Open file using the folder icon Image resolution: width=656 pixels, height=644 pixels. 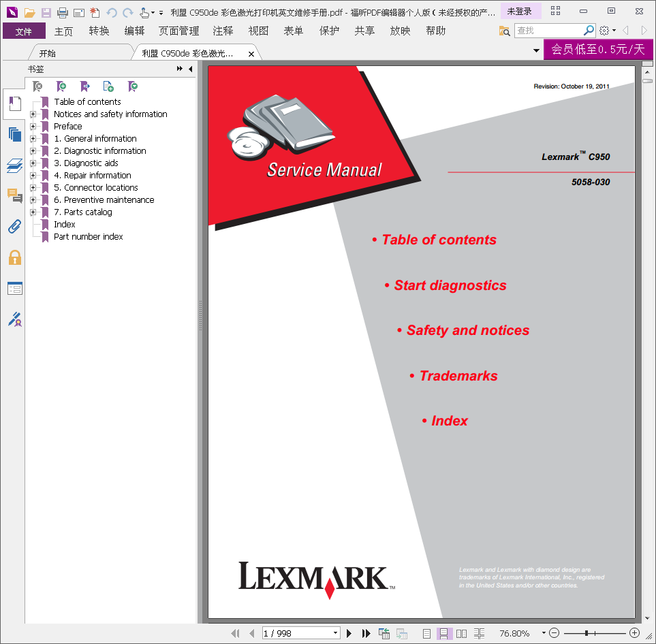point(29,12)
